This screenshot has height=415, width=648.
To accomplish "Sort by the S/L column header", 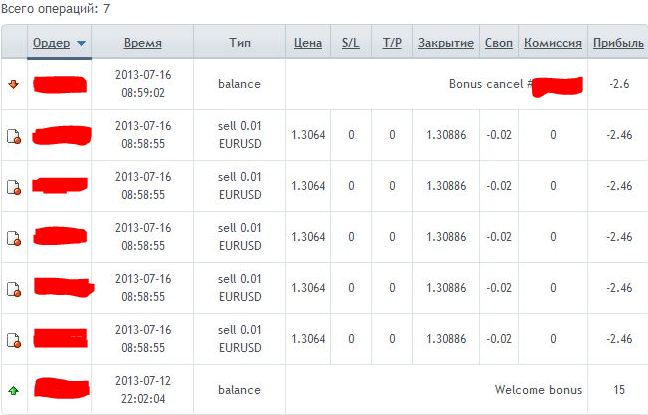I will (x=351, y=43).
